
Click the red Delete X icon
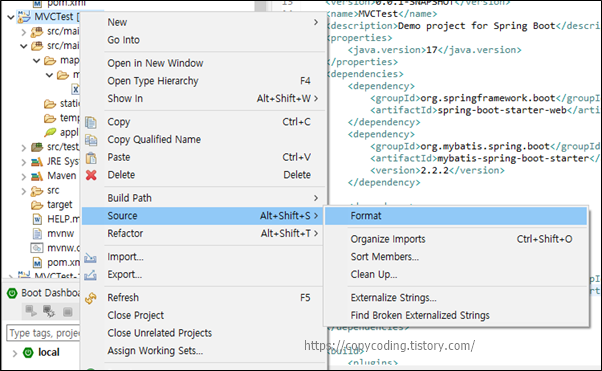(x=91, y=175)
